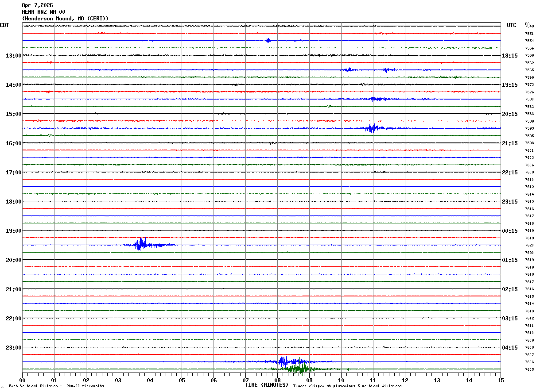Click the 01:15 UTC time label
The width and height of the screenshot is (536, 392).
[510, 260]
